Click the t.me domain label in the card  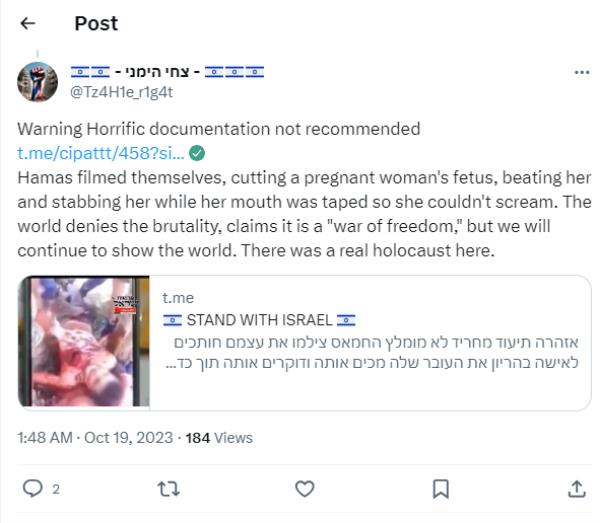178,297
